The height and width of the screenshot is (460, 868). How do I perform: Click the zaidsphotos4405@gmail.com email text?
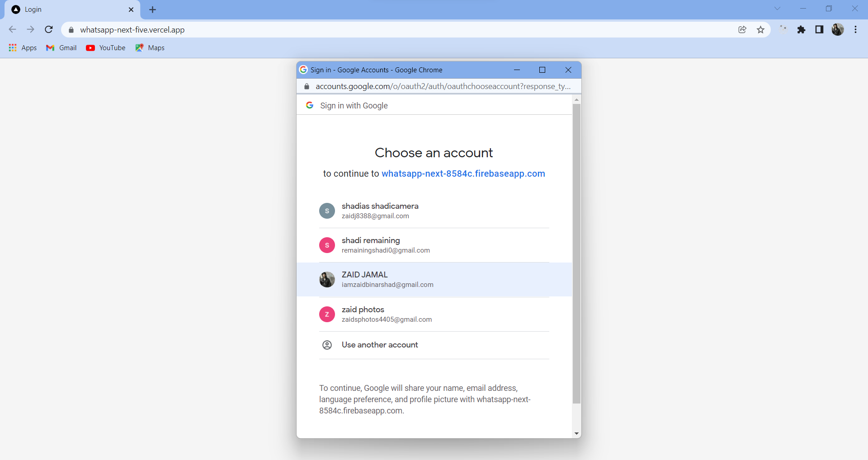coord(387,319)
